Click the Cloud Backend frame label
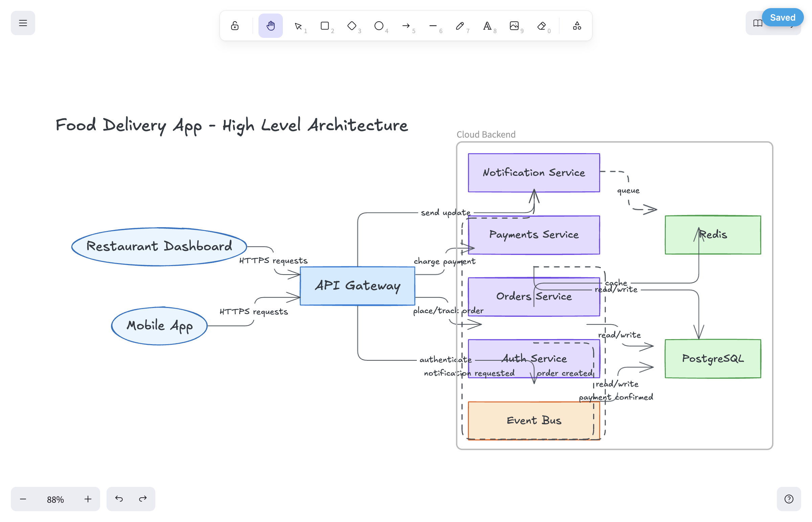The width and height of the screenshot is (812, 522). coord(486,135)
